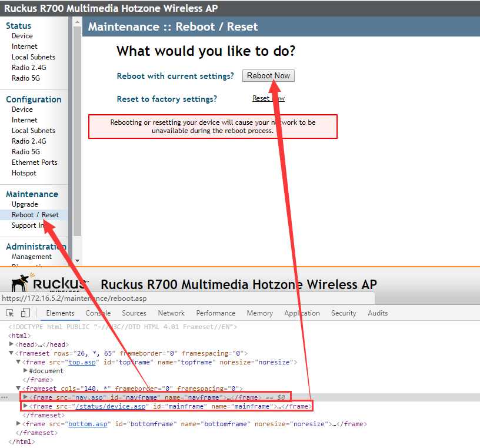
Task: Open Status Device page in sidebar
Action: [22, 36]
